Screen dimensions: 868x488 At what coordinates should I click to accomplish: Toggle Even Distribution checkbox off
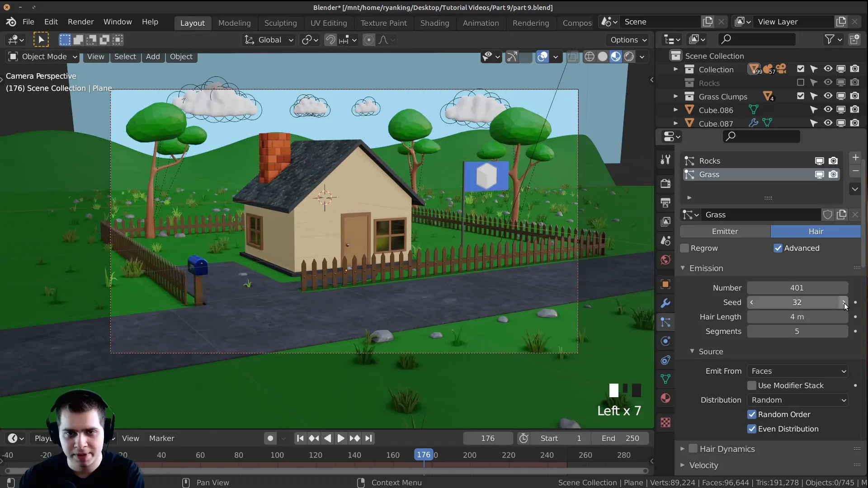click(x=752, y=428)
